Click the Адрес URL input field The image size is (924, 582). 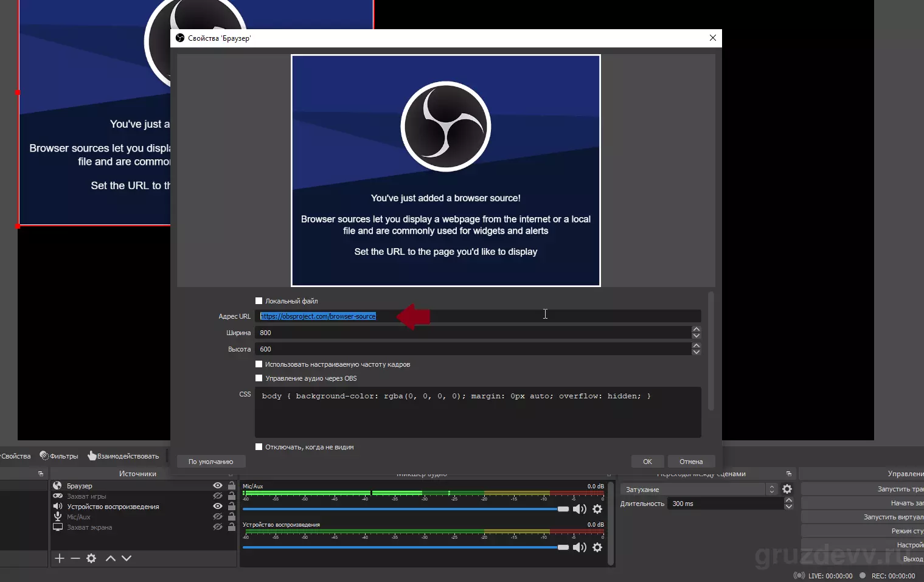click(478, 316)
